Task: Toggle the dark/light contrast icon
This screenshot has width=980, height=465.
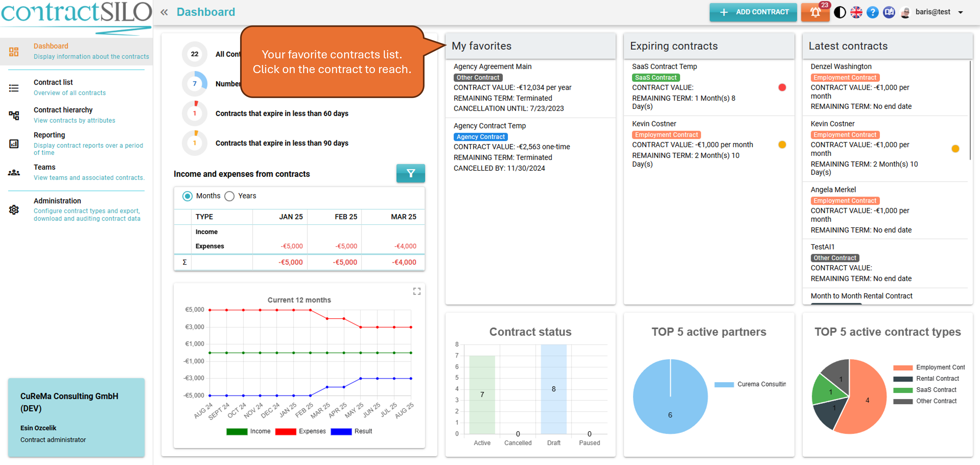Action: click(840, 12)
